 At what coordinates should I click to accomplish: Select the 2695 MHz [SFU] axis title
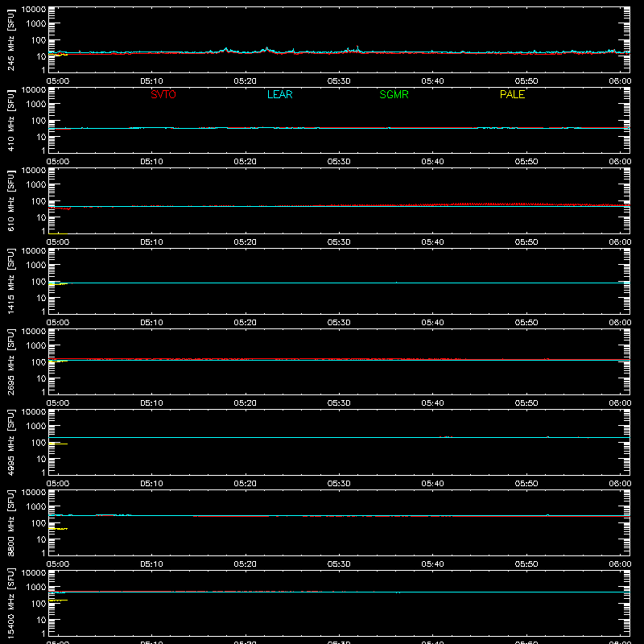point(10,362)
